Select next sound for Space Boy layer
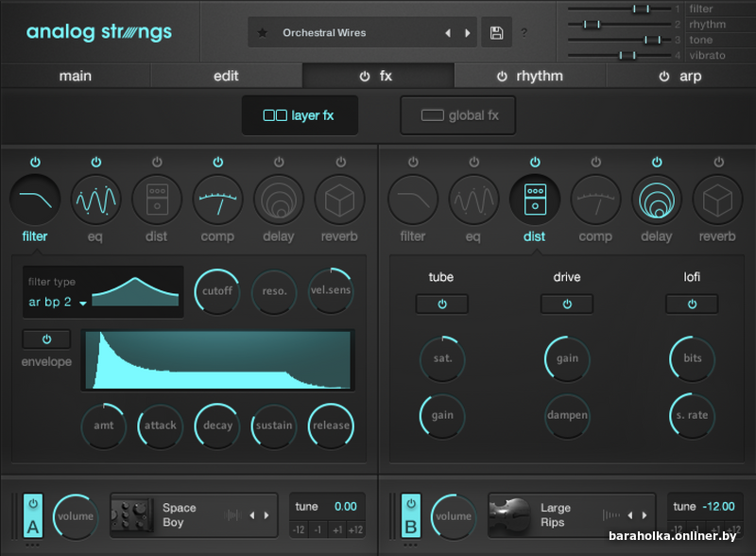Viewport: 756px width, 556px height. pos(266,515)
